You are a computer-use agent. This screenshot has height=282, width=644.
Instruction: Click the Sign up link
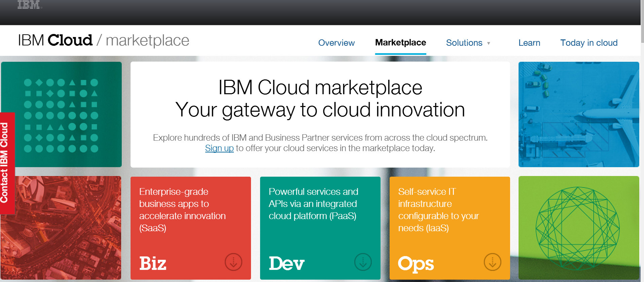[219, 148]
